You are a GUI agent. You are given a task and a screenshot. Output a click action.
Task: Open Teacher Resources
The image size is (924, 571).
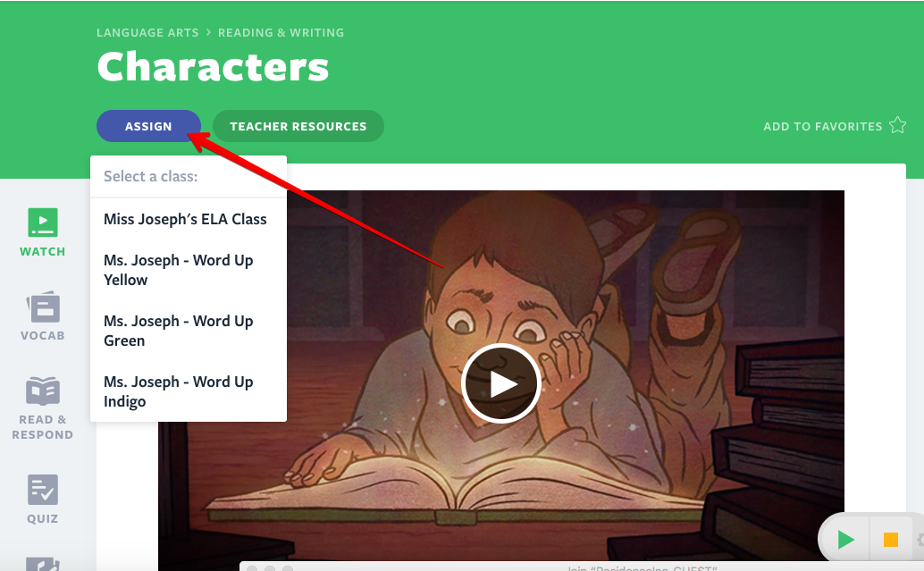[298, 126]
